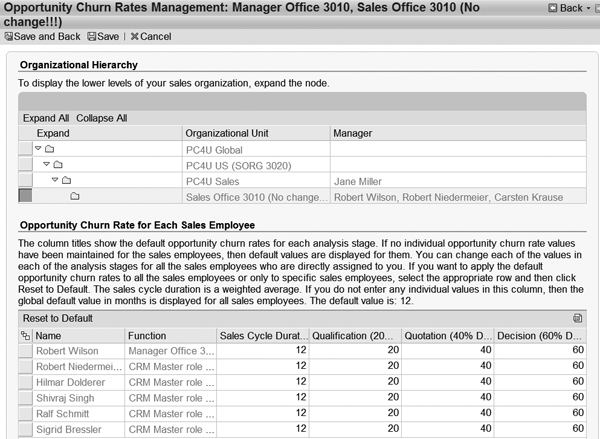This screenshot has width=600, height=439.
Task: Click Robert Wilson's Qualification value field
Action: coord(356,351)
